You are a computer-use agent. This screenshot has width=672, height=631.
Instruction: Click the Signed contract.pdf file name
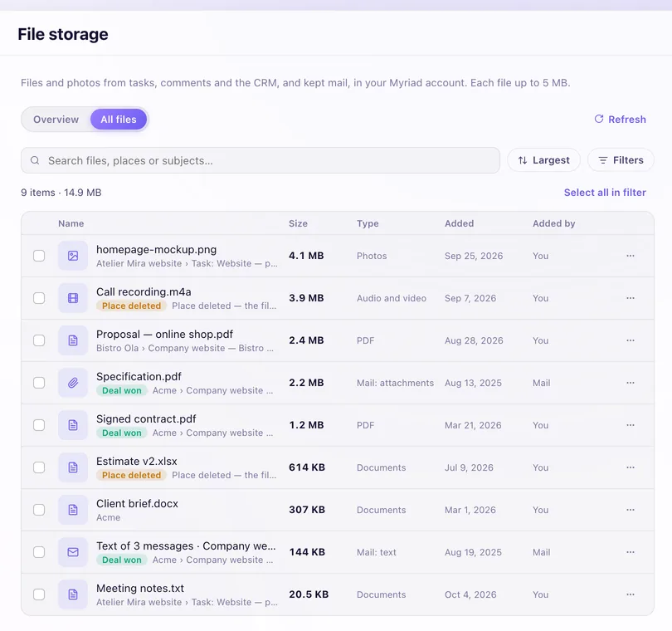click(x=146, y=419)
